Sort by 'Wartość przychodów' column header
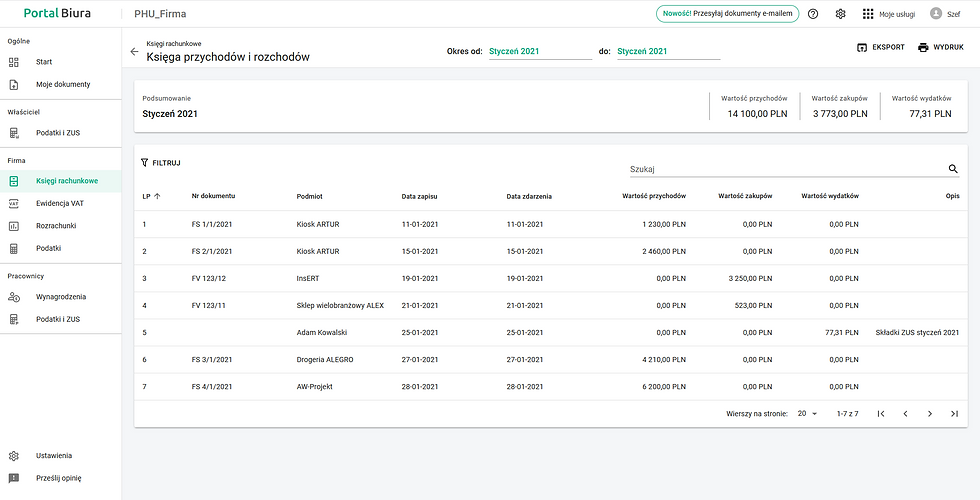This screenshot has height=500, width=980. pos(654,196)
